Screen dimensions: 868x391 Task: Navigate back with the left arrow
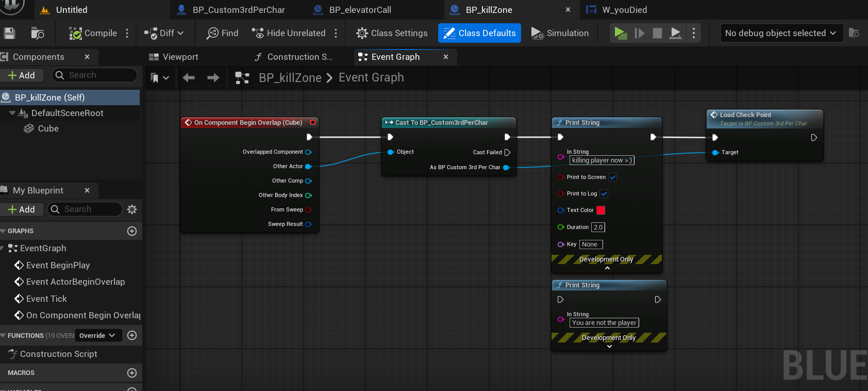pyautogui.click(x=189, y=78)
